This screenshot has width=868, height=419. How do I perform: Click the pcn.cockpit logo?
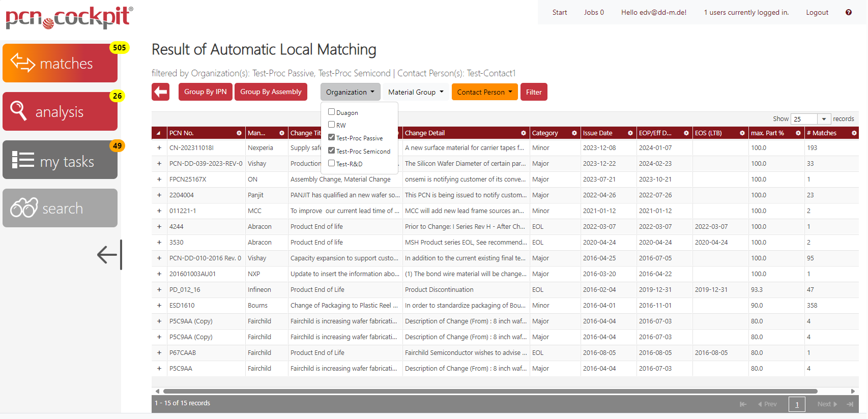69,17
